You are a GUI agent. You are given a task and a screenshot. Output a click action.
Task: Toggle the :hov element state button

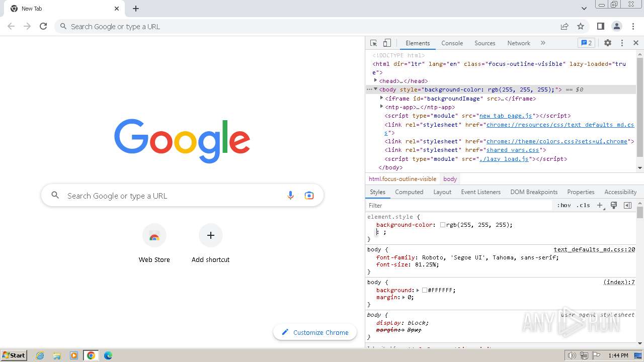point(563,206)
